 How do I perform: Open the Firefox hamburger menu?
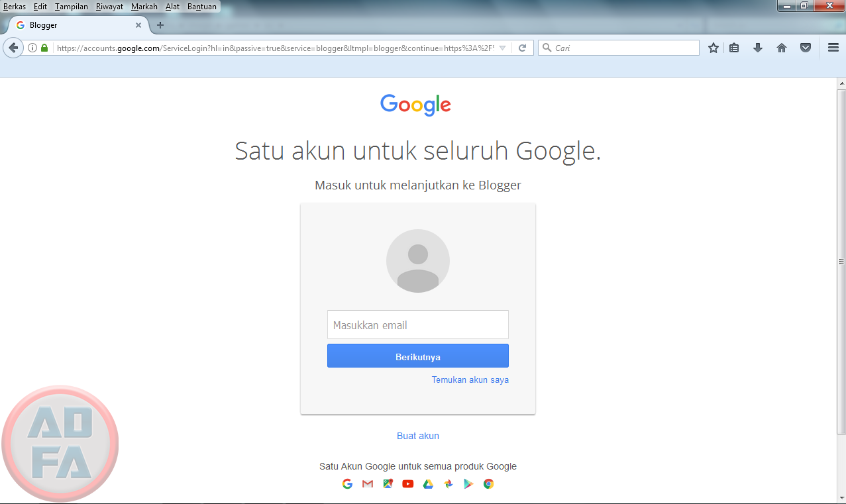click(x=833, y=48)
